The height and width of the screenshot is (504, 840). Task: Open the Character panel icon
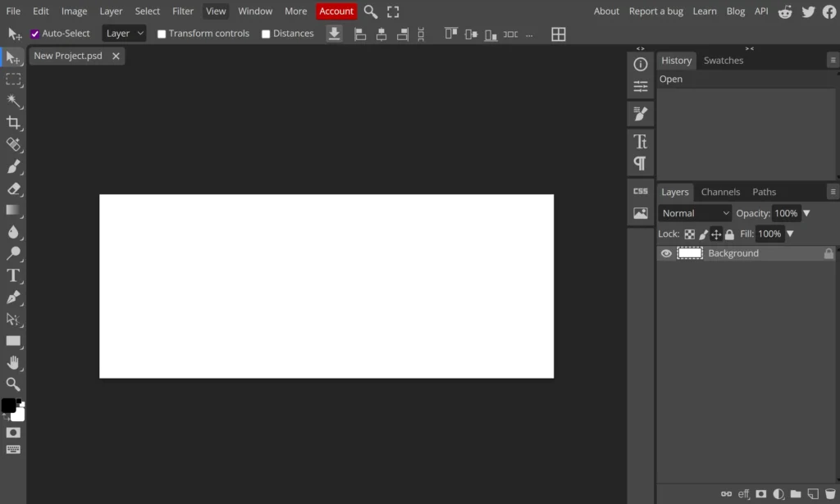640,141
